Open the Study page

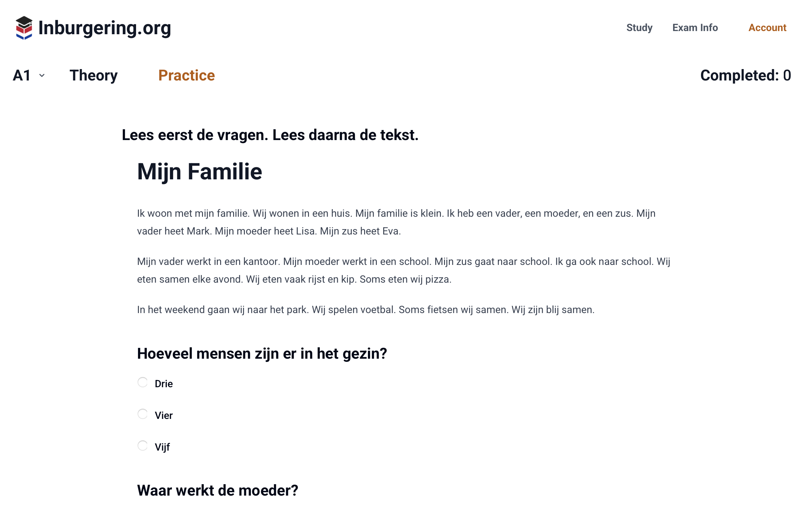(639, 28)
